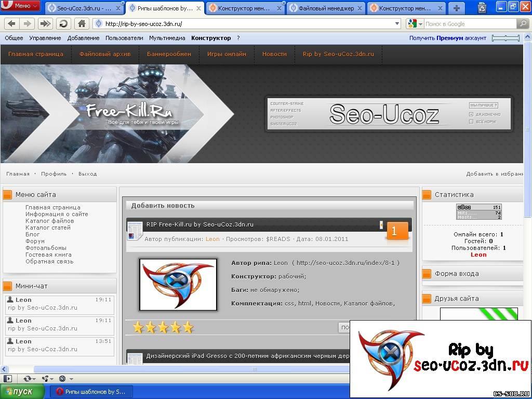This screenshot has height=399, width=532.
Task: Switch to the Файловый менеджер tab
Action: [326, 8]
